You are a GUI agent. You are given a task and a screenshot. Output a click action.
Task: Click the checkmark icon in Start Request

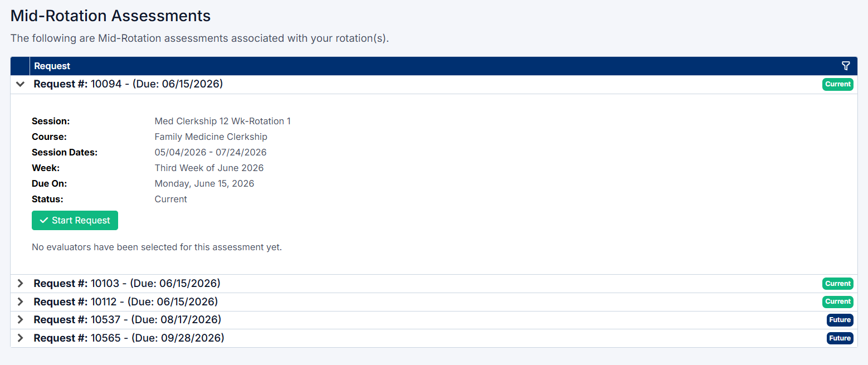(44, 221)
